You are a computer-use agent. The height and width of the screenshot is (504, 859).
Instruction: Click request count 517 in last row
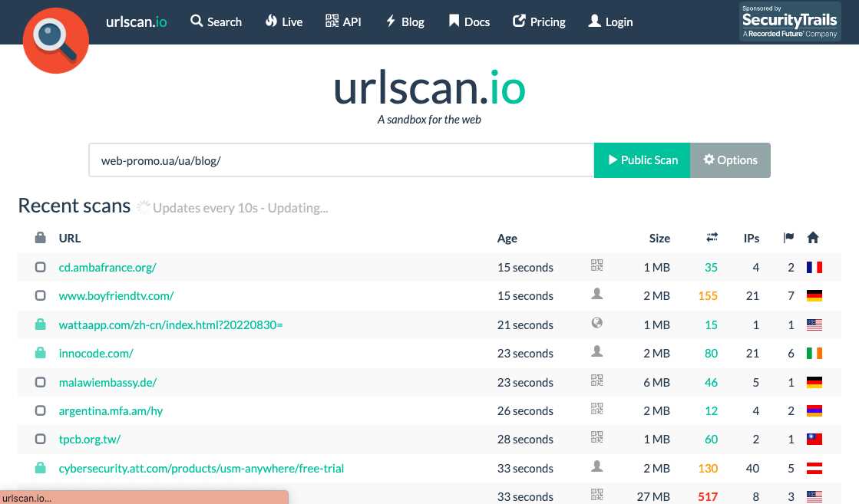click(708, 497)
